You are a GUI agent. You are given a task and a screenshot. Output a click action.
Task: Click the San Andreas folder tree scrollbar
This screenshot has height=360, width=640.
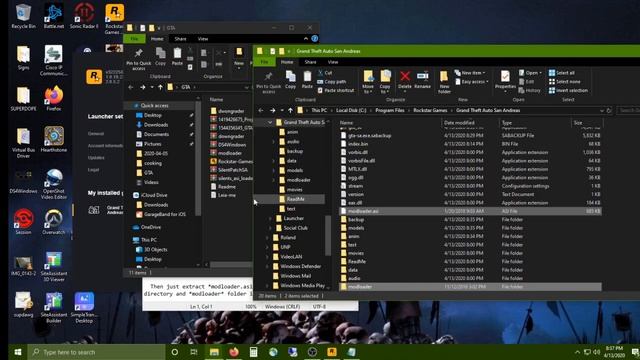[x=328, y=235]
